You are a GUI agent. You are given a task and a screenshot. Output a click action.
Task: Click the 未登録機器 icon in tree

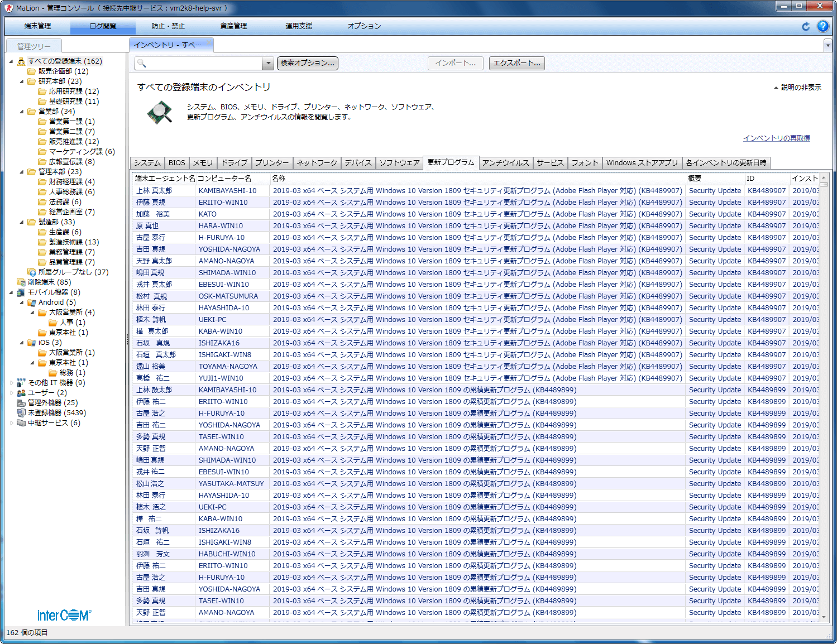(x=21, y=413)
